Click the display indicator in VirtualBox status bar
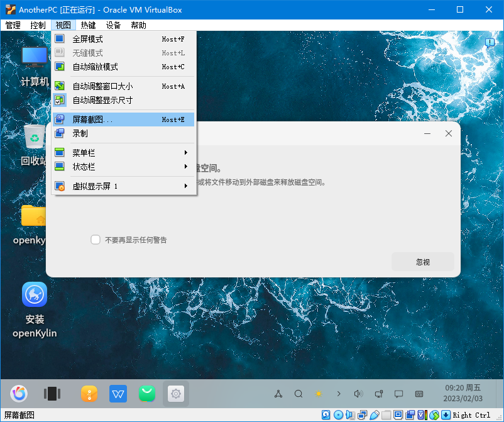 click(398, 415)
